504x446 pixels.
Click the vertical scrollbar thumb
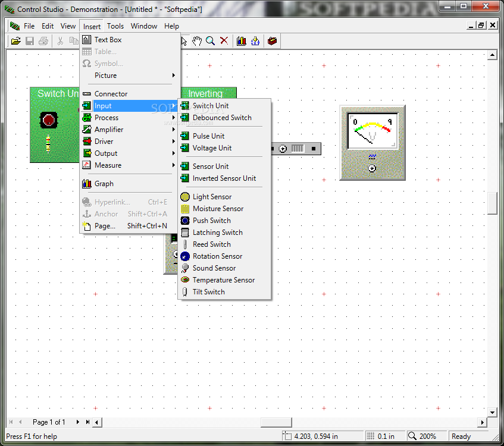(492, 203)
